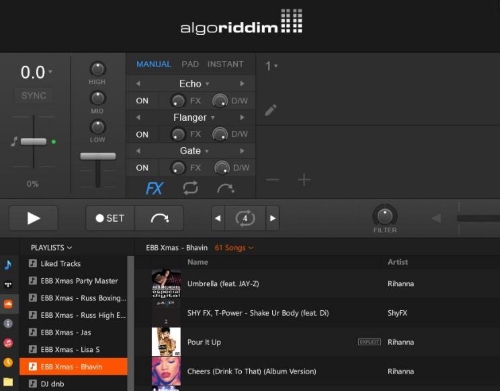This screenshot has width=500, height=391.
Task: Open the Gate effect dropdown
Action: 194,151
